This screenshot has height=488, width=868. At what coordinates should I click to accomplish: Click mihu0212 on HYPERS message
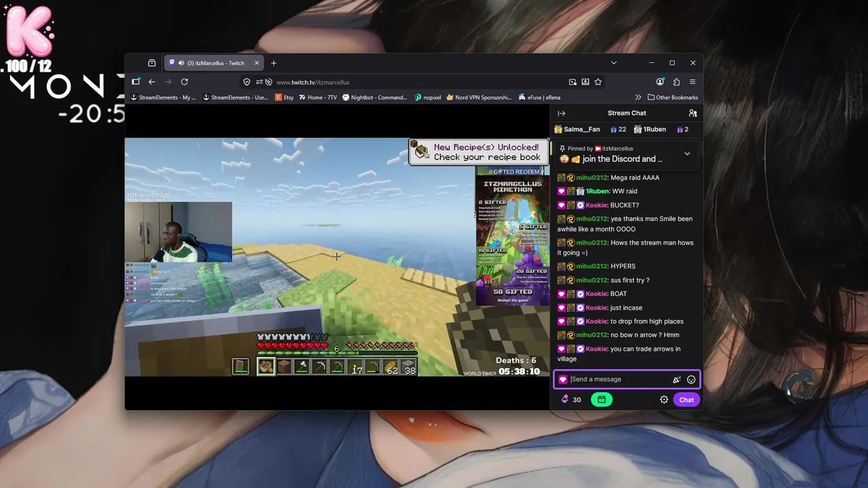click(591, 266)
